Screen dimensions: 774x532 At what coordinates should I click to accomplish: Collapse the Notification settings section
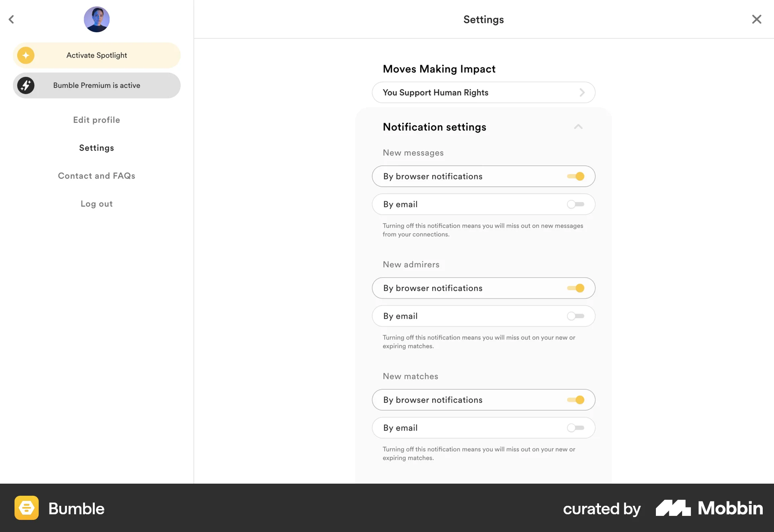tap(578, 127)
